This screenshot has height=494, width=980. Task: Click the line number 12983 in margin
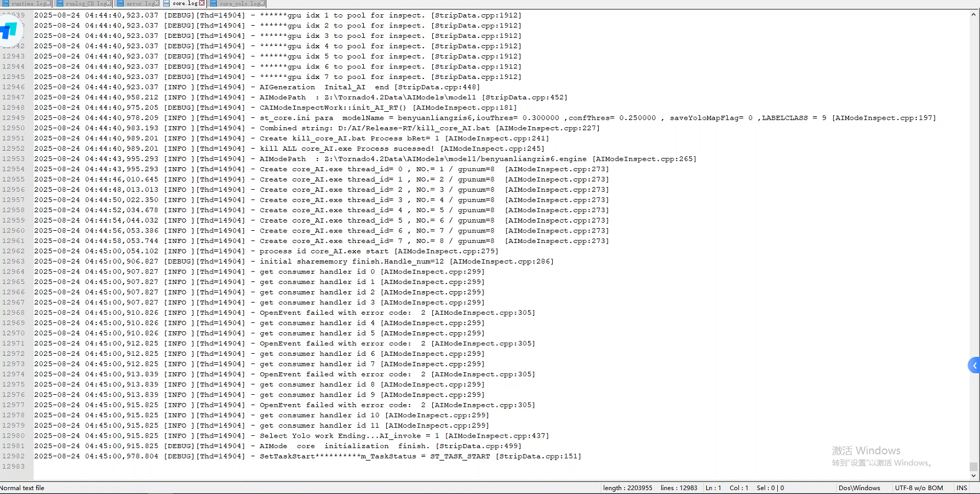pyautogui.click(x=14, y=467)
